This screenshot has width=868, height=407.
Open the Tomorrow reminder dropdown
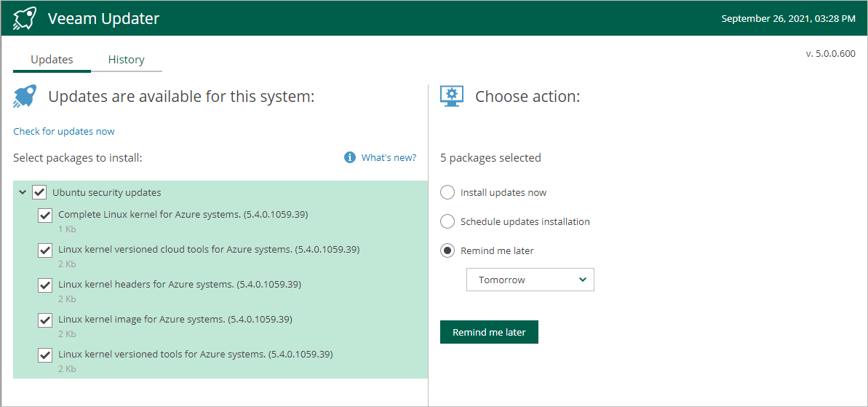click(530, 280)
